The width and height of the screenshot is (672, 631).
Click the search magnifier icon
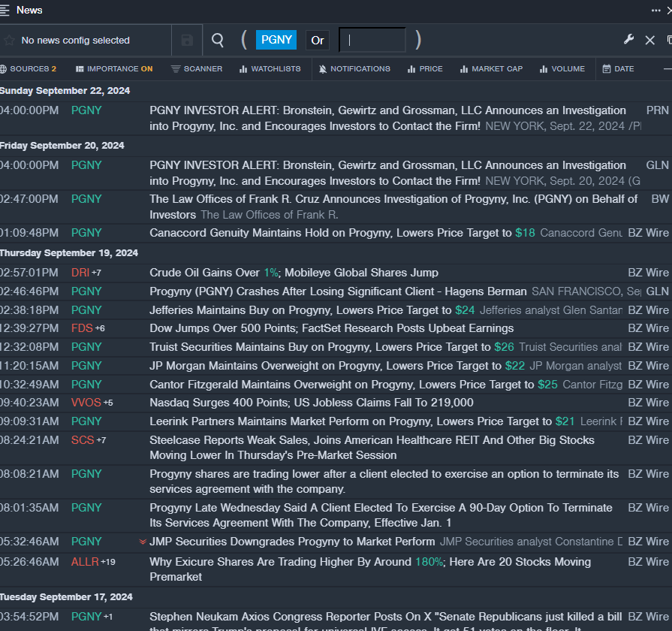[218, 41]
